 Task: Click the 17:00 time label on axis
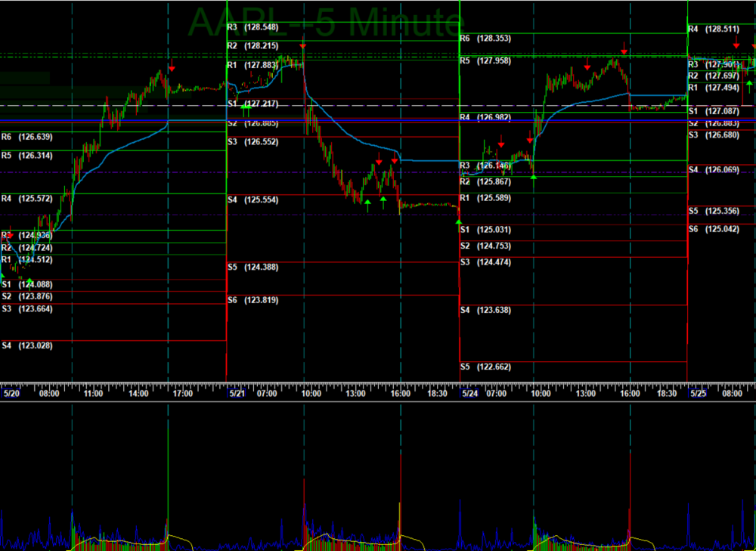coord(182,393)
